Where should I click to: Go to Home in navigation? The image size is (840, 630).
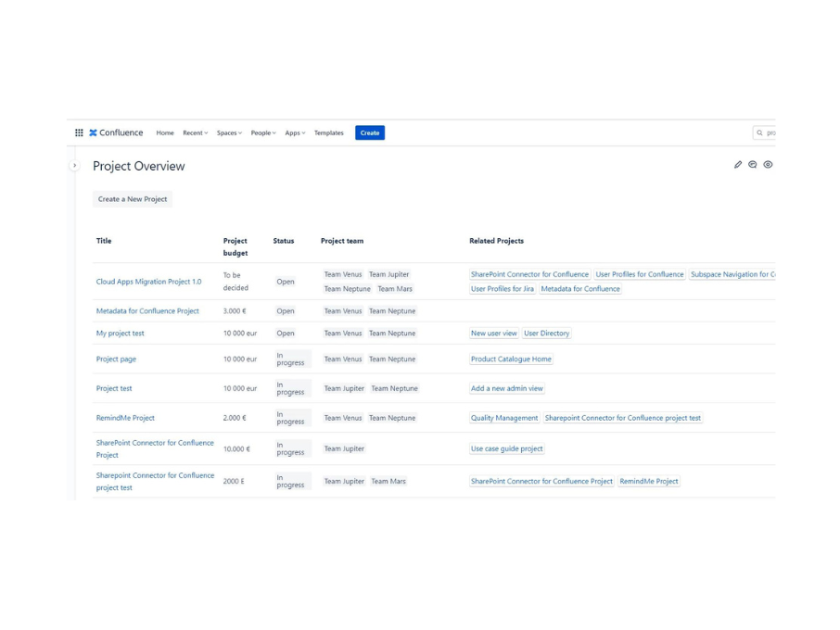click(165, 132)
